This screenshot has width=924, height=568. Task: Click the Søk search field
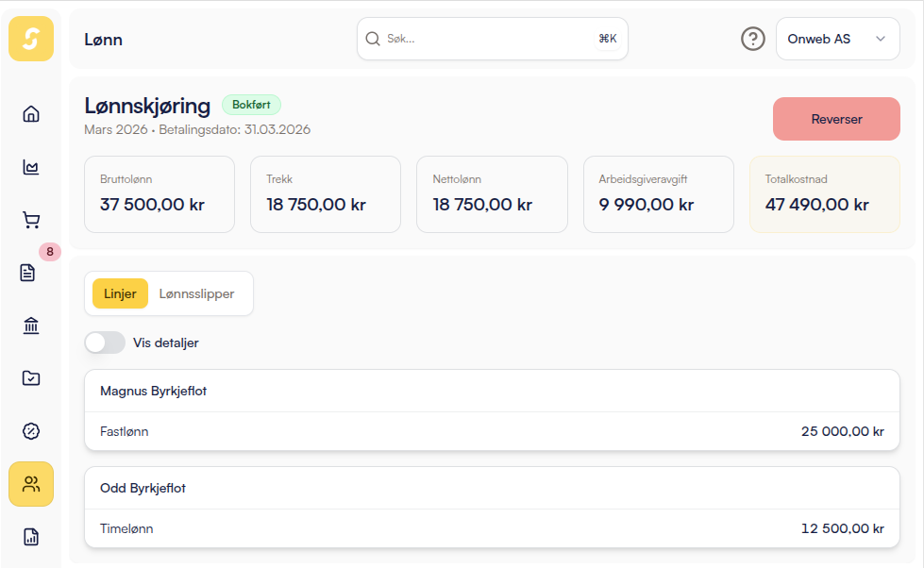[491, 39]
